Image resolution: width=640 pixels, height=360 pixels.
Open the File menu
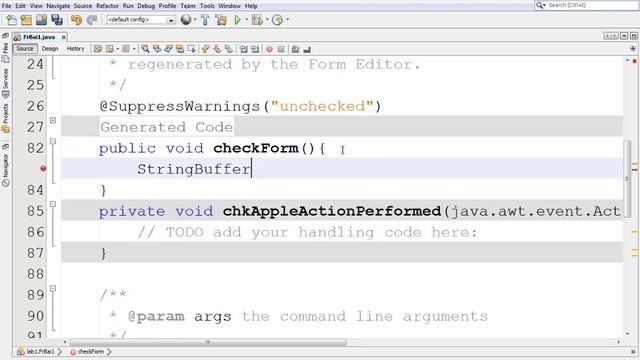pos(7,6)
